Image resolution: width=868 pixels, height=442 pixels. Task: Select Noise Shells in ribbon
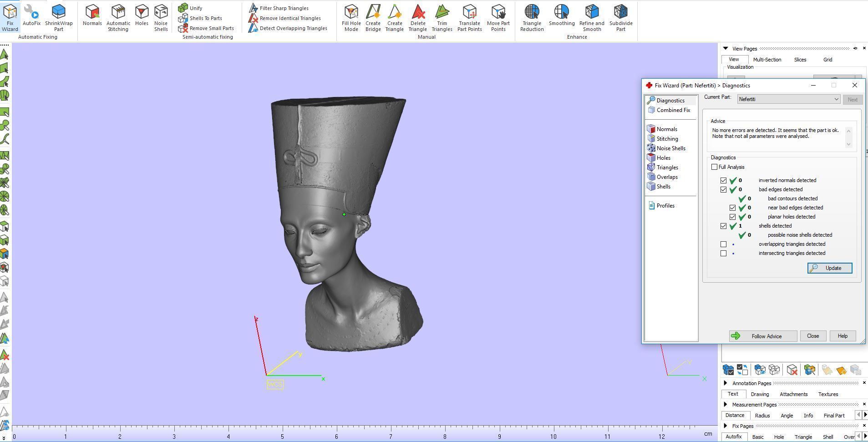(x=161, y=18)
